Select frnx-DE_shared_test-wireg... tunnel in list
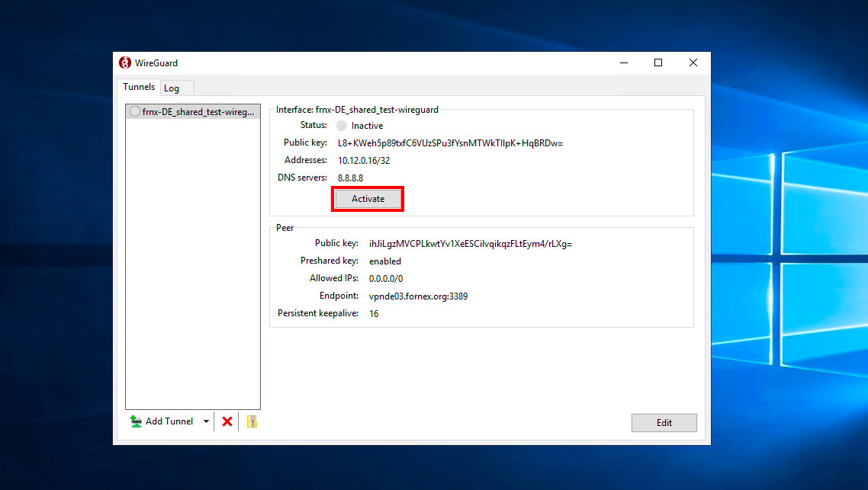This screenshot has height=490, width=868. click(x=193, y=112)
